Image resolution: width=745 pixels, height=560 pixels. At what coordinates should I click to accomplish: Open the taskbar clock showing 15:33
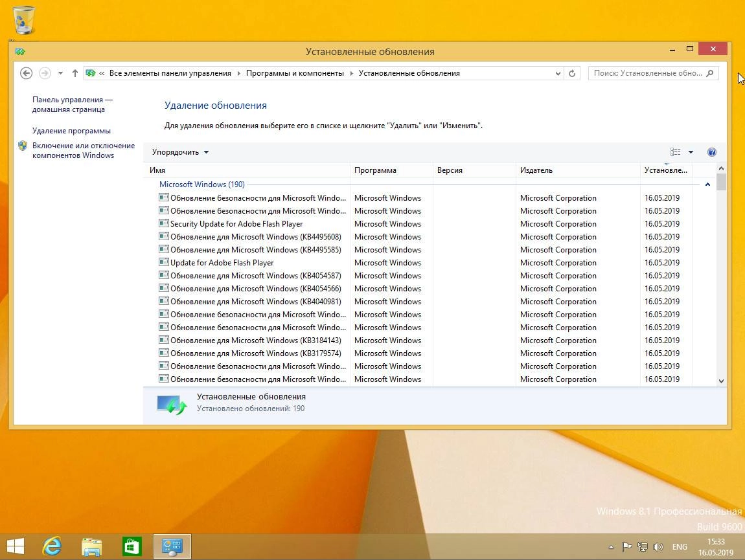(716, 547)
